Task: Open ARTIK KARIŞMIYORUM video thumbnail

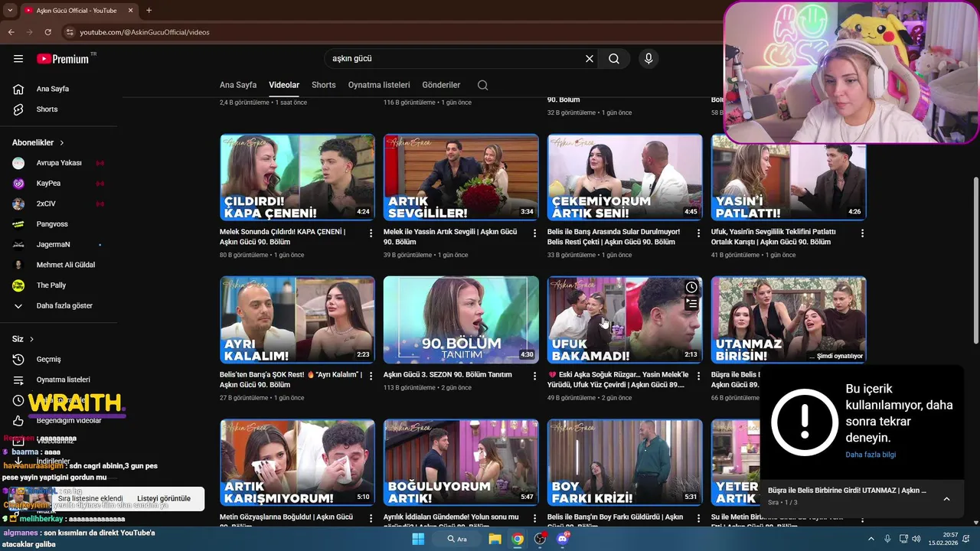Action: click(x=297, y=462)
